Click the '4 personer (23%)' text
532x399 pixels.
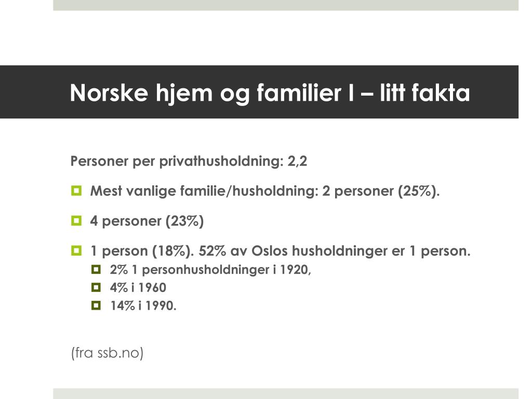point(147,221)
